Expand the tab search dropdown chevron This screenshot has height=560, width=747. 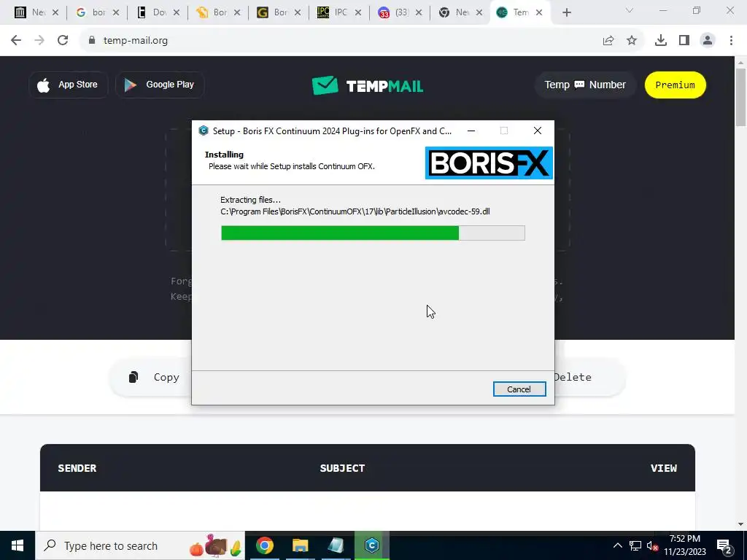pos(630,10)
